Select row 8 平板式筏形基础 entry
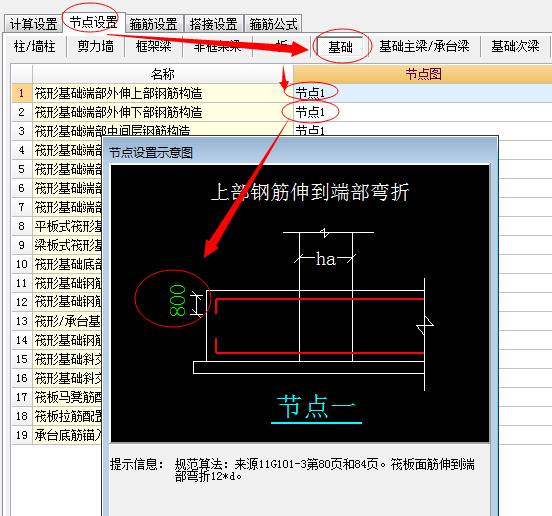552x516 pixels. (67, 226)
